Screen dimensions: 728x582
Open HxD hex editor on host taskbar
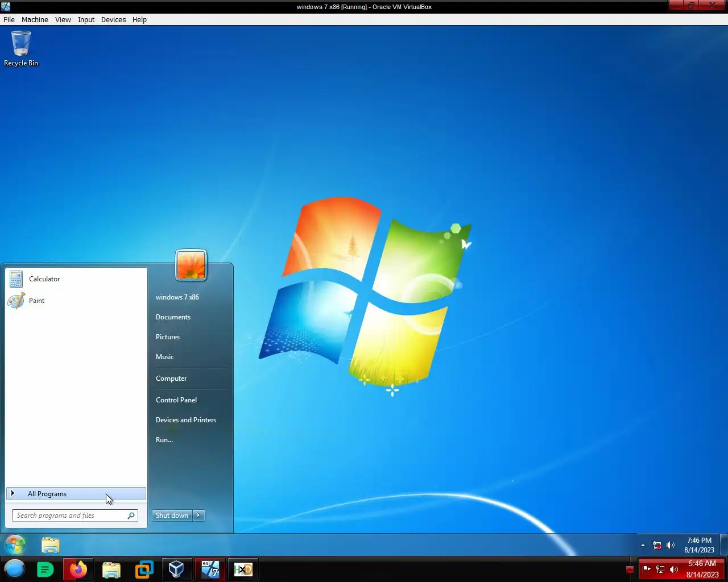tap(243, 569)
